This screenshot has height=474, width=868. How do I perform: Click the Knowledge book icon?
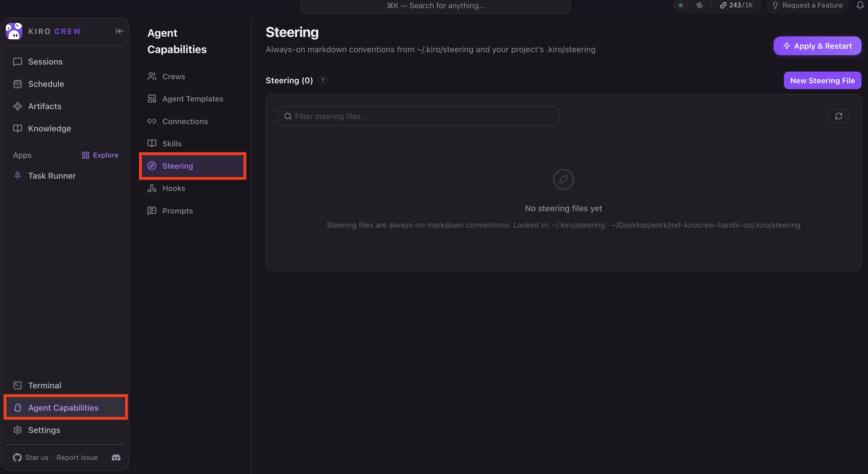click(x=18, y=128)
